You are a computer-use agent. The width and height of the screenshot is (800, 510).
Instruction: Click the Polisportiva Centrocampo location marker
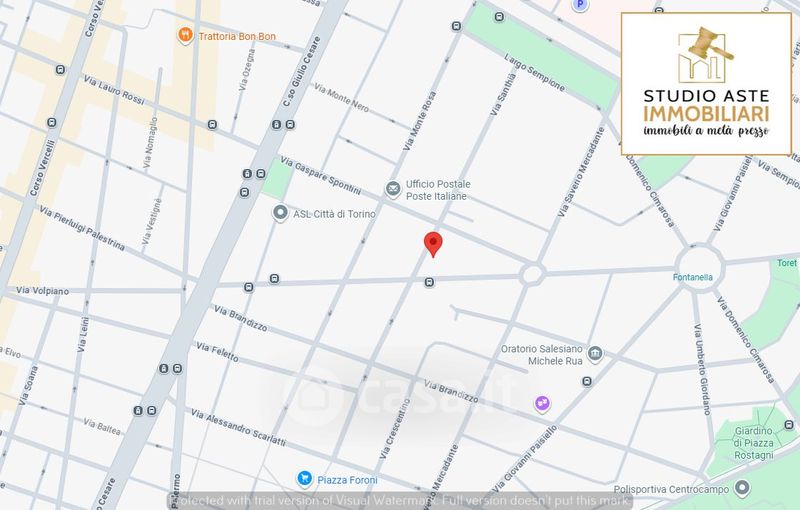click(742, 488)
